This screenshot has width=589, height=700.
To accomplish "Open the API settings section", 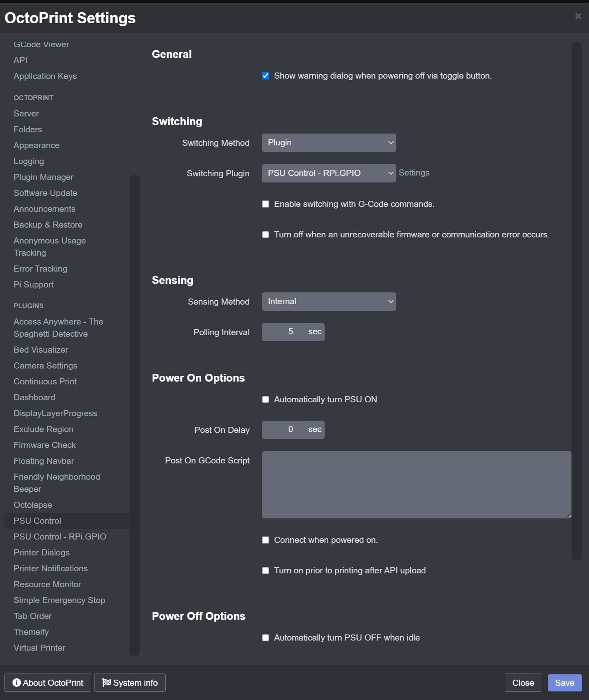I will [x=20, y=60].
